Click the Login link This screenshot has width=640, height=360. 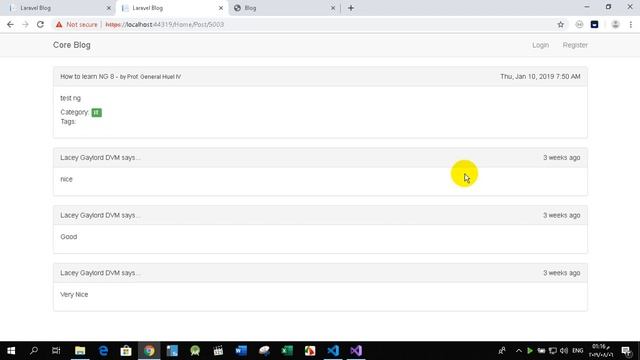click(x=540, y=45)
